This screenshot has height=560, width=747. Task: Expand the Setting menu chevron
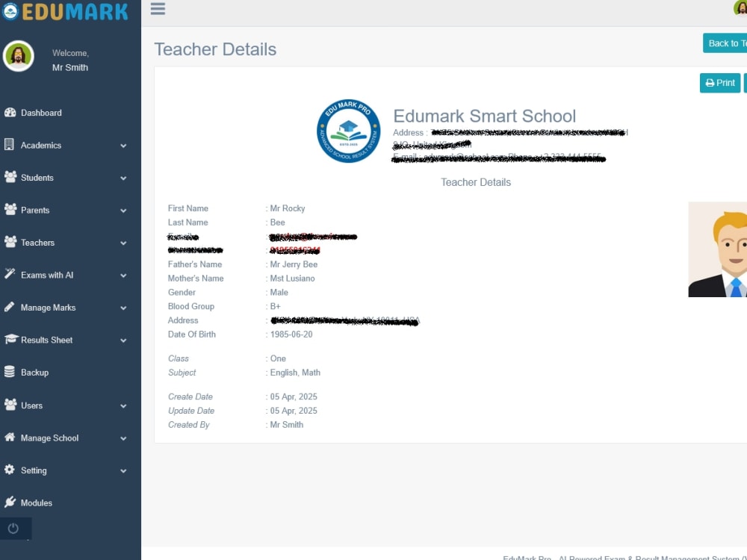(x=123, y=471)
